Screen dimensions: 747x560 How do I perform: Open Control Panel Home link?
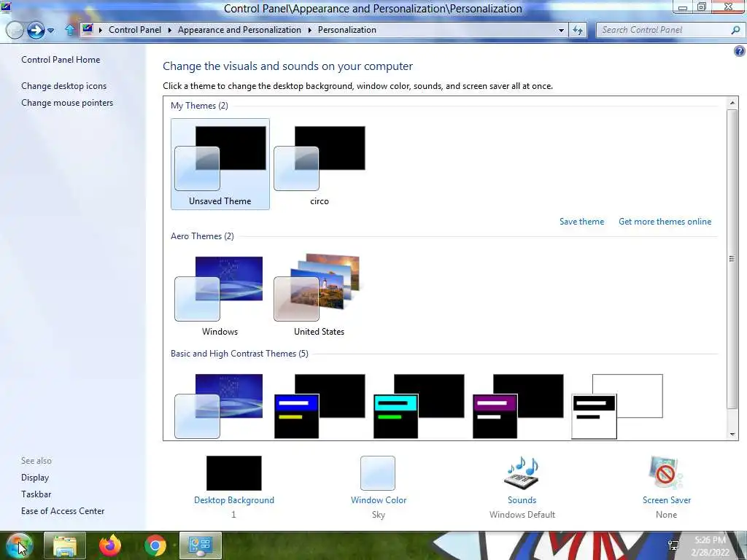[x=61, y=60]
